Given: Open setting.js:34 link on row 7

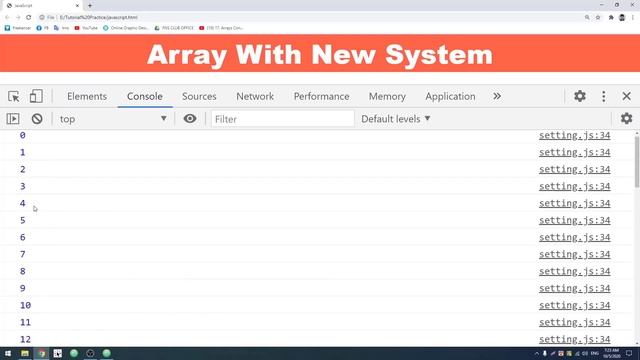Looking at the screenshot, I should point(575,254).
